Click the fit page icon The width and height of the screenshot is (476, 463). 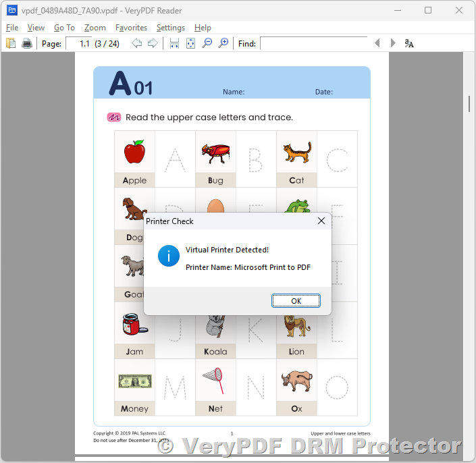[190, 43]
